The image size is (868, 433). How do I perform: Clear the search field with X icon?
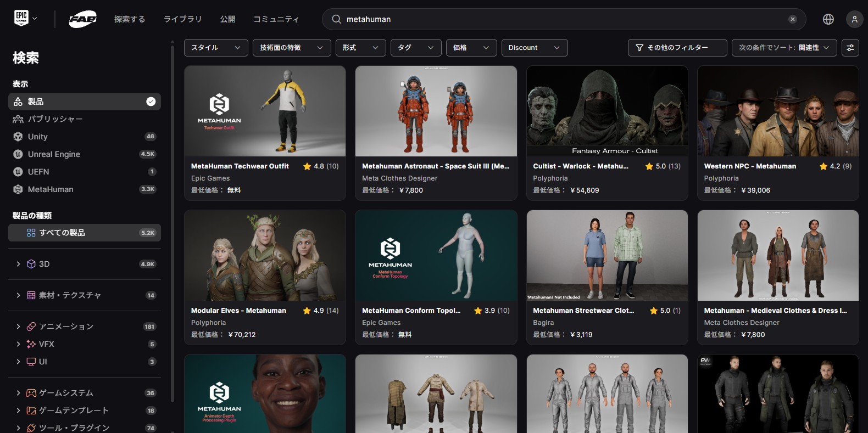[792, 19]
